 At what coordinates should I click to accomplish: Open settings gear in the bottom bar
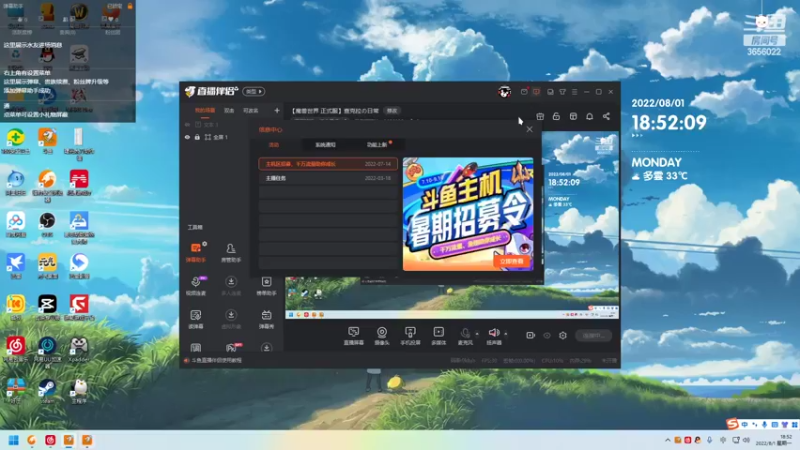tap(563, 335)
